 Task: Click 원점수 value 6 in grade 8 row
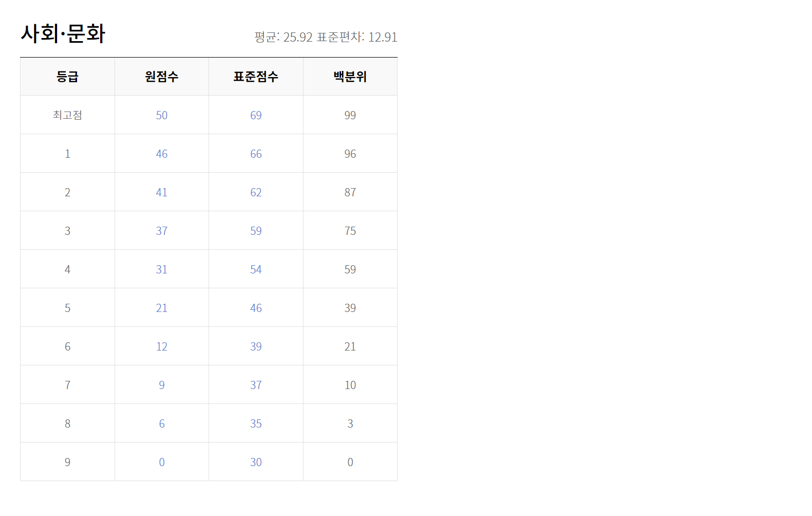(162, 423)
